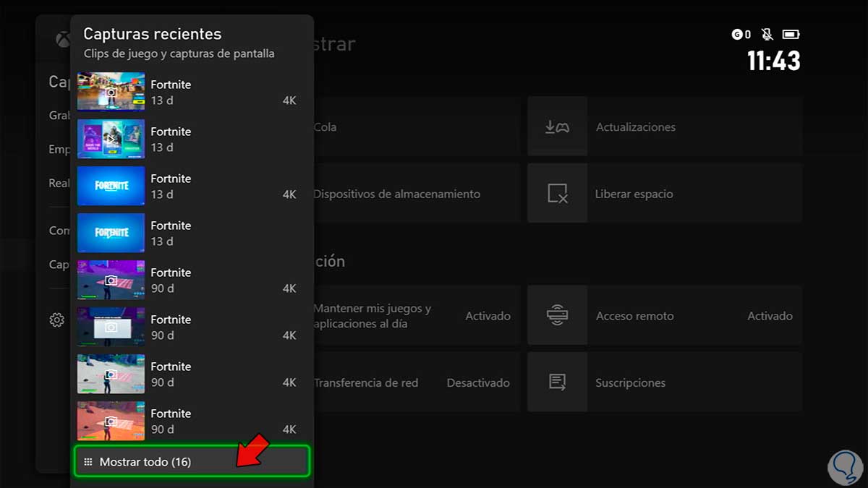
Task: Toggle the Transferencia de red setting
Action: tap(416, 382)
